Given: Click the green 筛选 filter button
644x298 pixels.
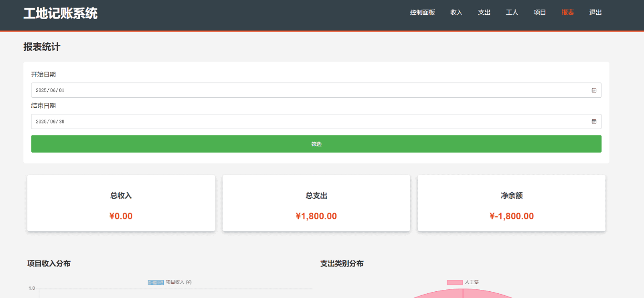Looking at the screenshot, I should tap(316, 144).
